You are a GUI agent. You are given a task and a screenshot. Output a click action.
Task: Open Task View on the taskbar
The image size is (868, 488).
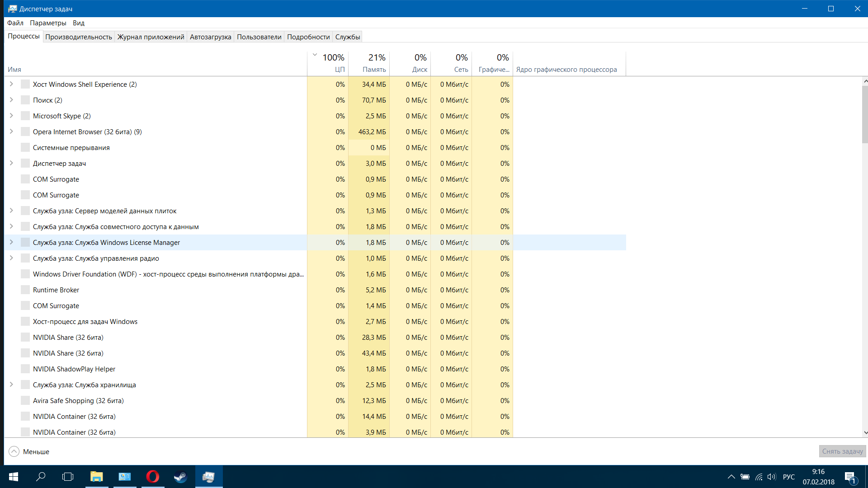(x=68, y=477)
